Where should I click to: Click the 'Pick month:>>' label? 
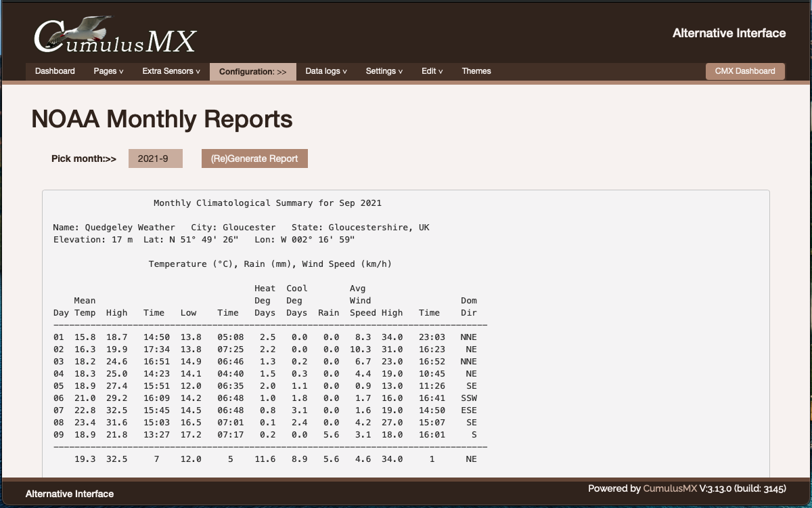[84, 158]
